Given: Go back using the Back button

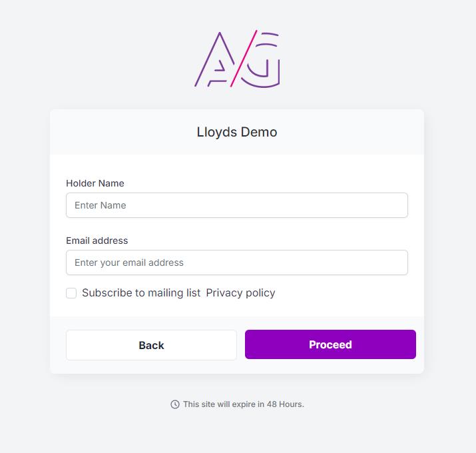Looking at the screenshot, I should pyautogui.click(x=151, y=345).
